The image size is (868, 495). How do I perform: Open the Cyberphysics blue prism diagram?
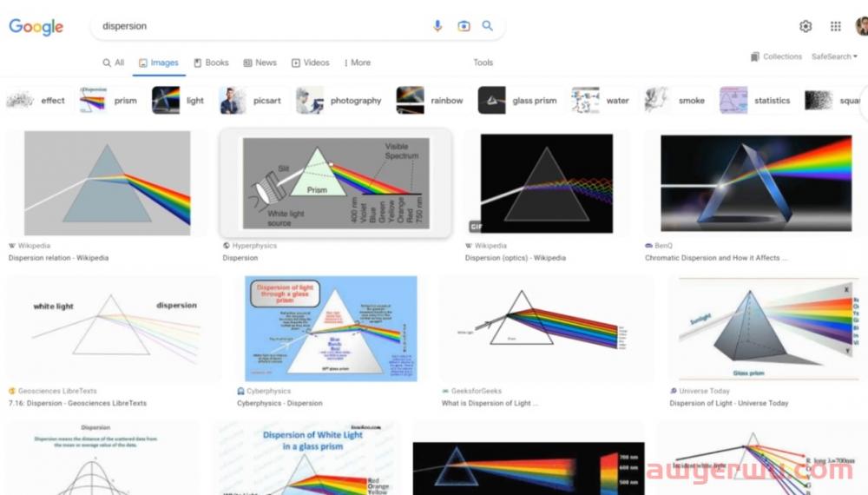(x=331, y=328)
